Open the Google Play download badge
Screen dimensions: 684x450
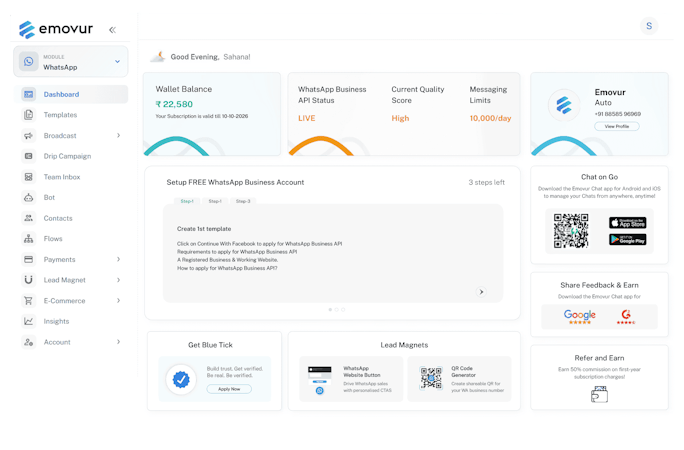click(628, 239)
